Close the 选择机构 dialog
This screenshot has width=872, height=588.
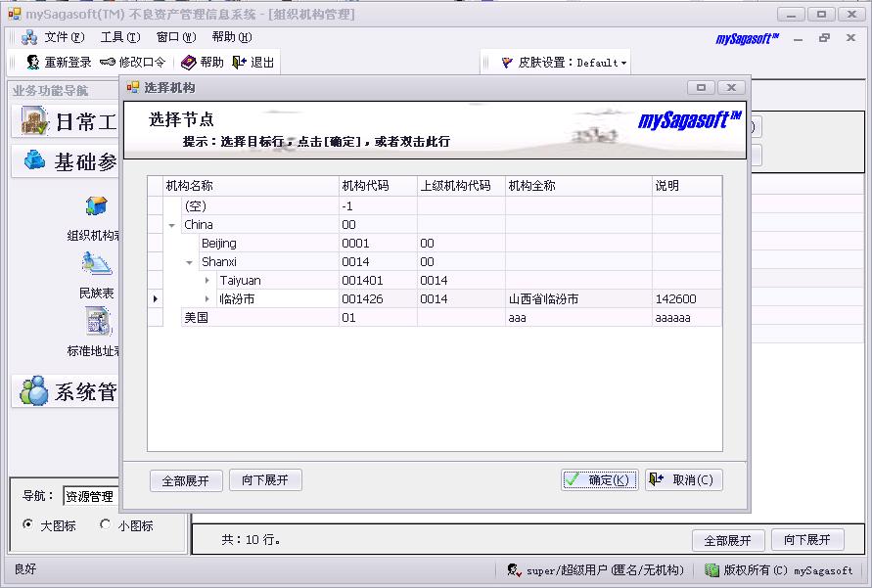click(x=731, y=87)
